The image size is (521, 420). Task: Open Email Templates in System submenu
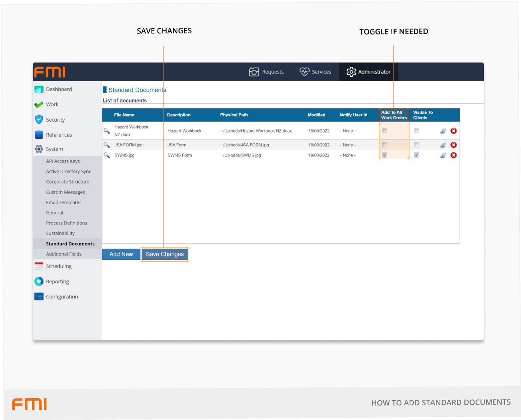click(64, 202)
